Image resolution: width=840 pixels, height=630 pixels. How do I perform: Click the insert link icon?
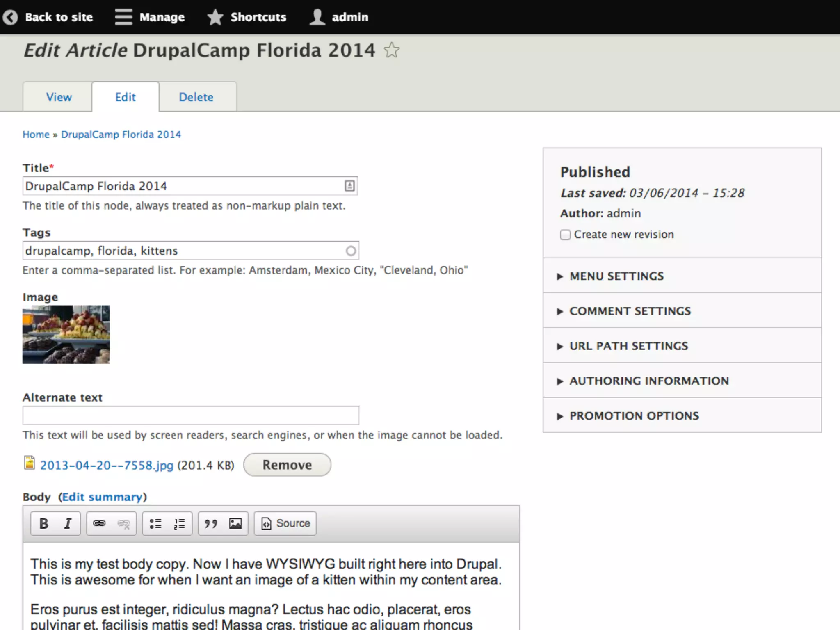99,523
